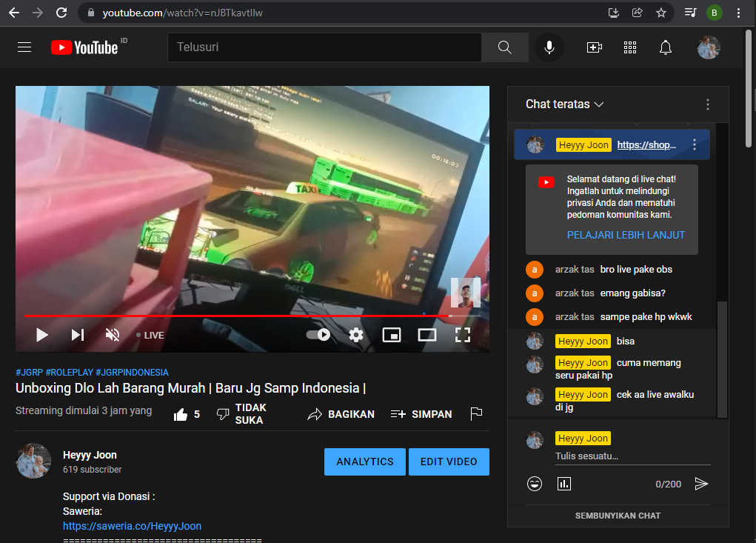
Task: Open the account avatar menu in header
Action: point(709,47)
